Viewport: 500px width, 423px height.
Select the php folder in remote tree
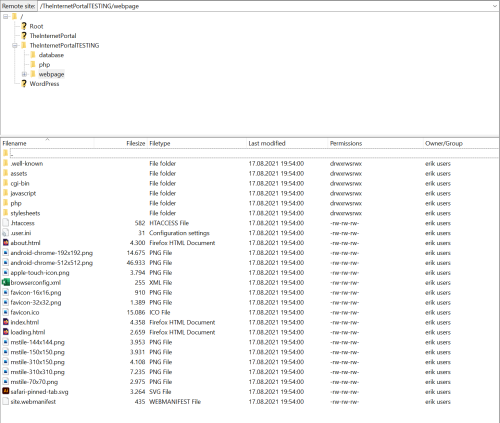44,65
